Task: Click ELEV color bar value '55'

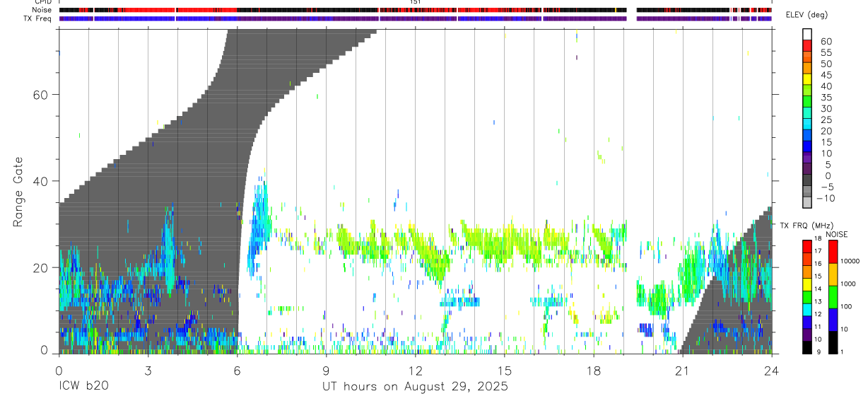Action: (x=826, y=53)
